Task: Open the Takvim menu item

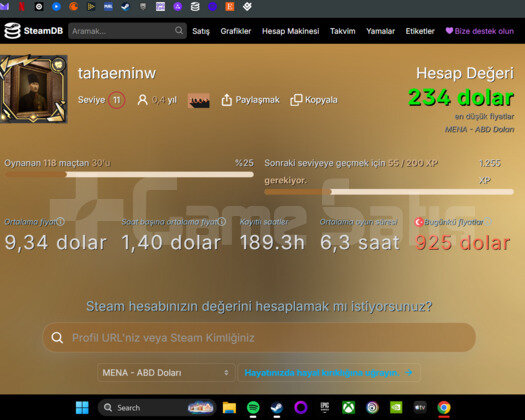Action: [x=343, y=31]
